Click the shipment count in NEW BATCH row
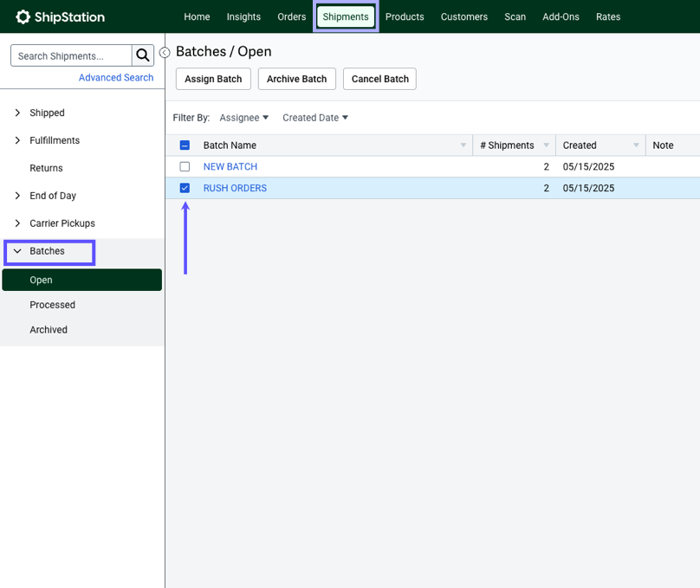The height and width of the screenshot is (588, 700). pos(546,166)
